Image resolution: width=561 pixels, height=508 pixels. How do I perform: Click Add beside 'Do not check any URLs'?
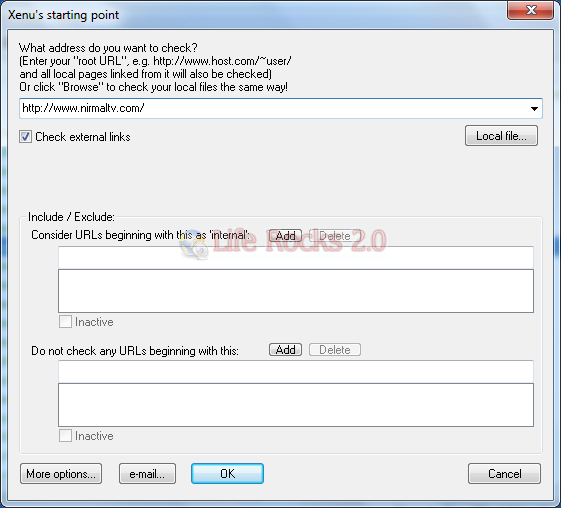pos(285,350)
